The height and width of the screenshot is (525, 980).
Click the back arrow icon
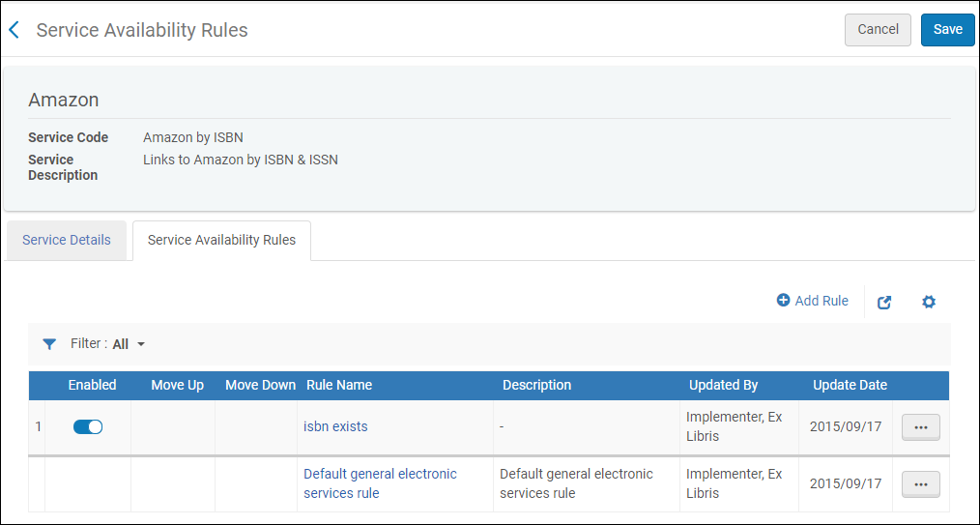coord(14,30)
